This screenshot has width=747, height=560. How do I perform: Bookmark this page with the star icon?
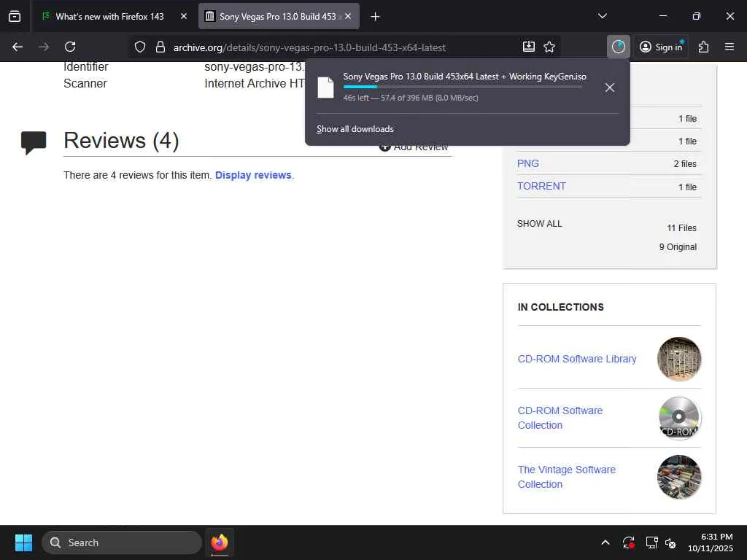[549, 47]
